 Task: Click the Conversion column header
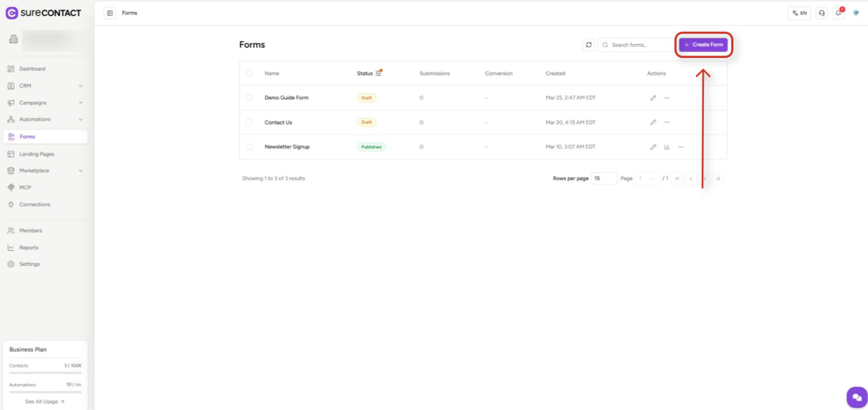[x=499, y=73]
